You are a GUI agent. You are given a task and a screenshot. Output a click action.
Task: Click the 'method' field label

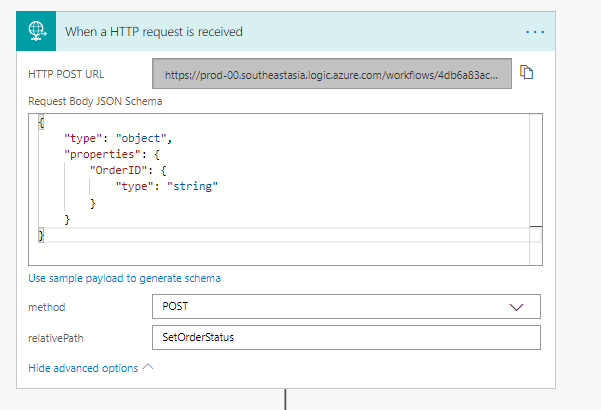[46, 307]
